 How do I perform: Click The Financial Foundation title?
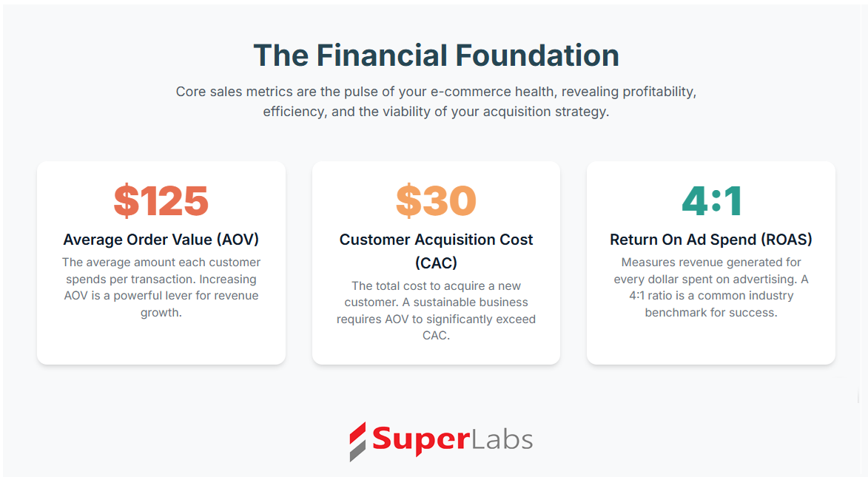(x=436, y=55)
